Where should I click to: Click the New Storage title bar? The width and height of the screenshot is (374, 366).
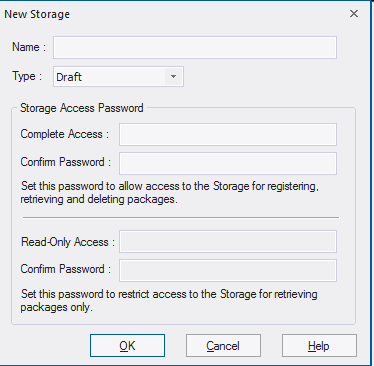tap(173, 14)
